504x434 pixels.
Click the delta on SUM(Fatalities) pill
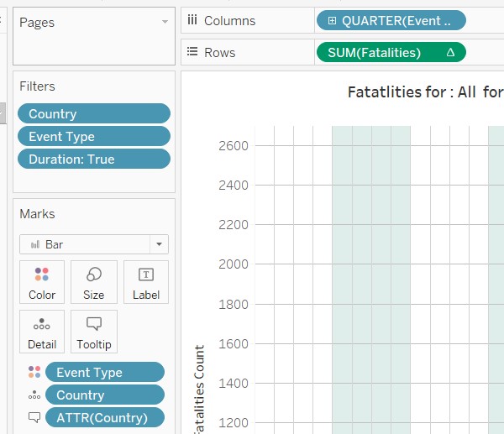pyautogui.click(x=450, y=52)
